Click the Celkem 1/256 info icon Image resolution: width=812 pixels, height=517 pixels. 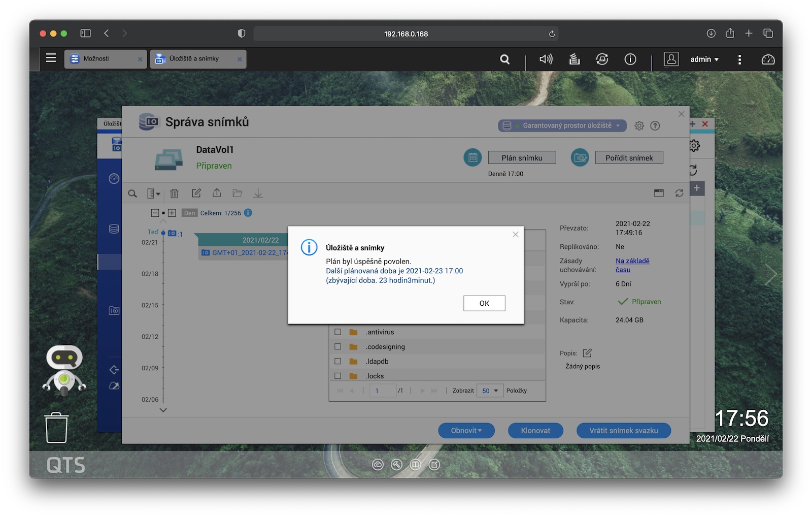pos(248,213)
